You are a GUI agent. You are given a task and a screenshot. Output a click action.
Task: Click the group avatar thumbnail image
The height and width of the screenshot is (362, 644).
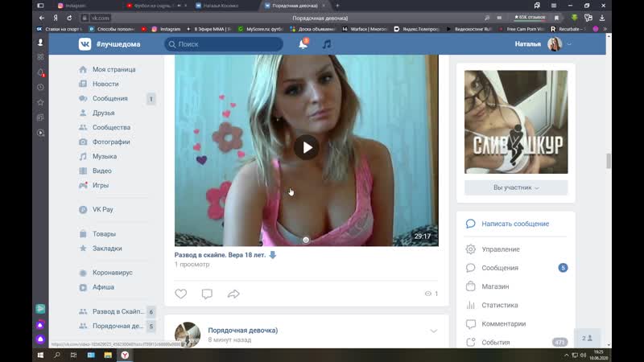coord(516,121)
